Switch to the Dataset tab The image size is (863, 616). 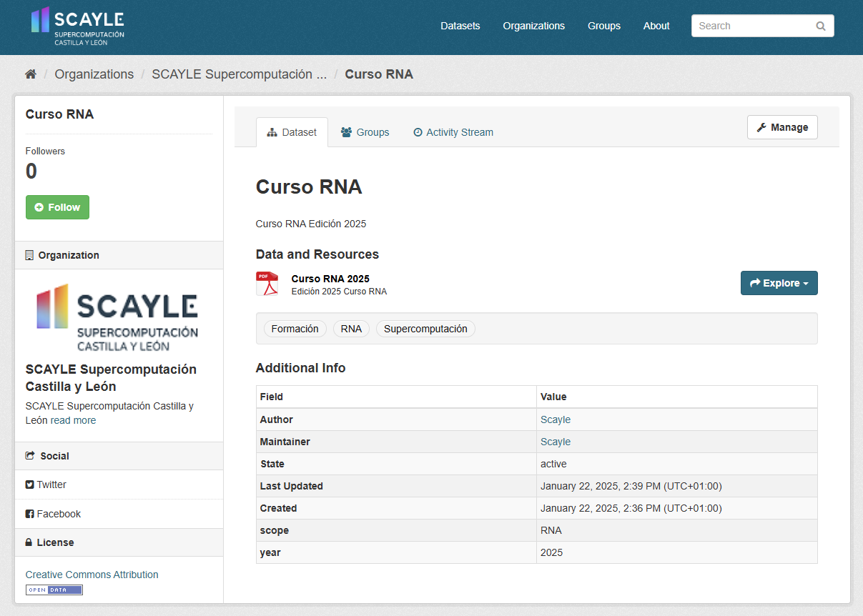pos(292,132)
